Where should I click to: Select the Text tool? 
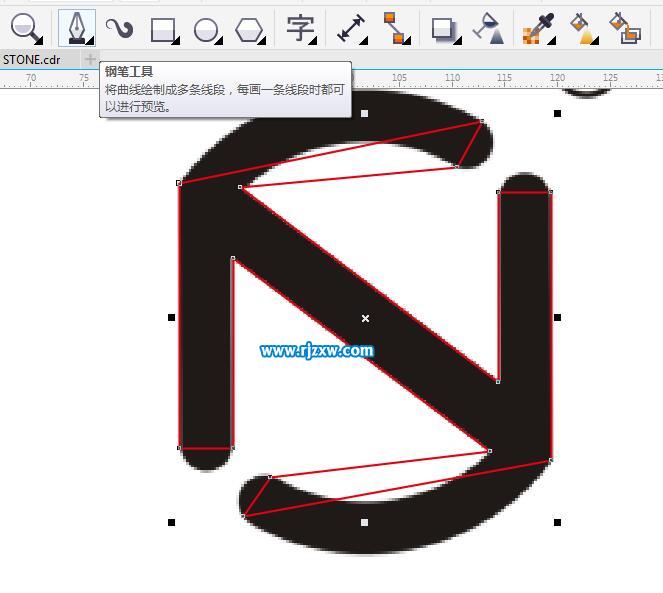pyautogui.click(x=300, y=28)
